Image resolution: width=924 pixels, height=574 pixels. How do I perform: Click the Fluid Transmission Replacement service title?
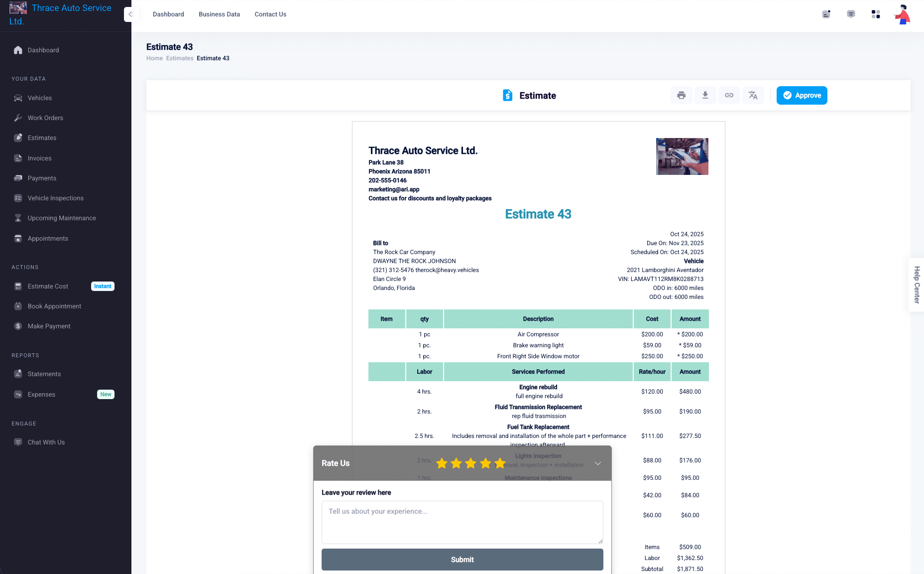point(538,407)
